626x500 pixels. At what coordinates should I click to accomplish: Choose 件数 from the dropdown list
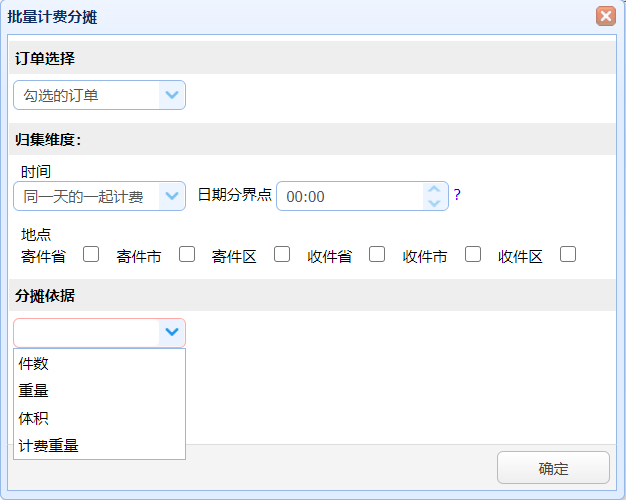99,363
